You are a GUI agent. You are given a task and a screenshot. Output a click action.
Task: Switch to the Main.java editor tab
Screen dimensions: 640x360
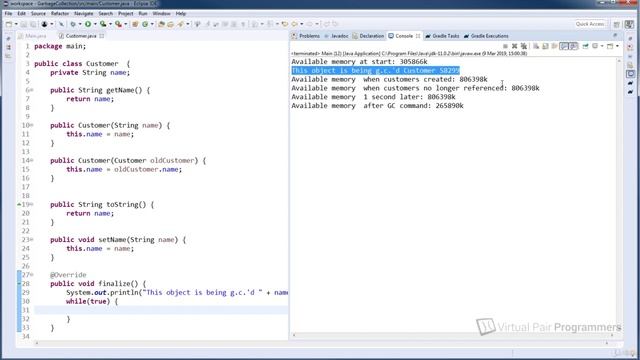(33, 36)
